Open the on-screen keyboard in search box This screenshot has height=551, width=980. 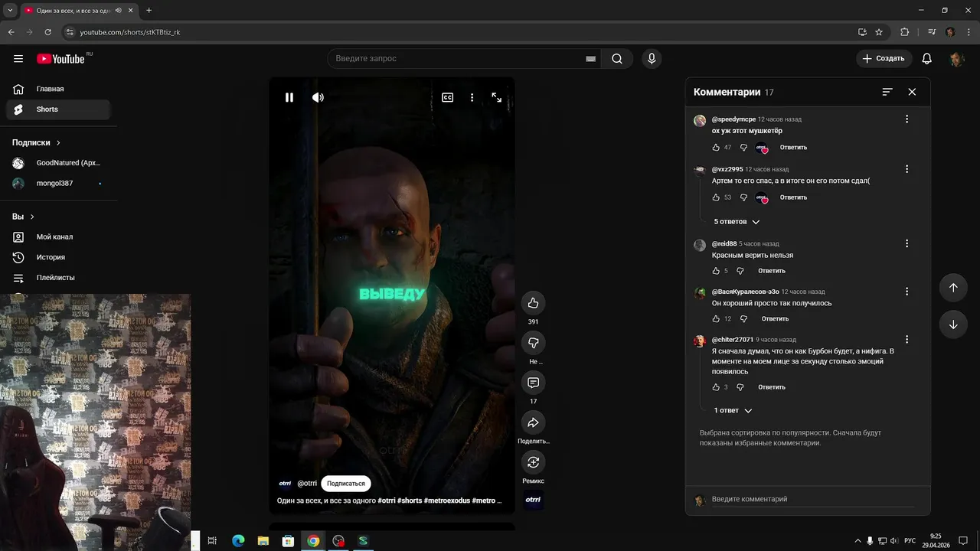[590, 59]
